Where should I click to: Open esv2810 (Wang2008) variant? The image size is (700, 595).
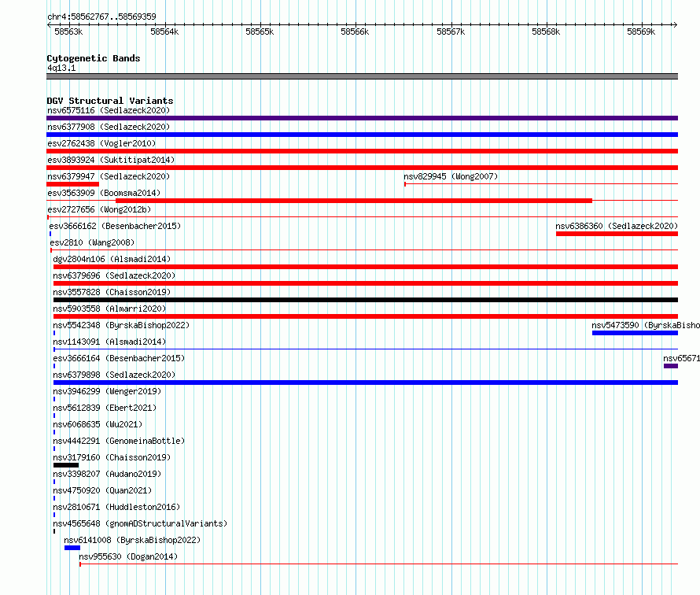click(x=92, y=242)
